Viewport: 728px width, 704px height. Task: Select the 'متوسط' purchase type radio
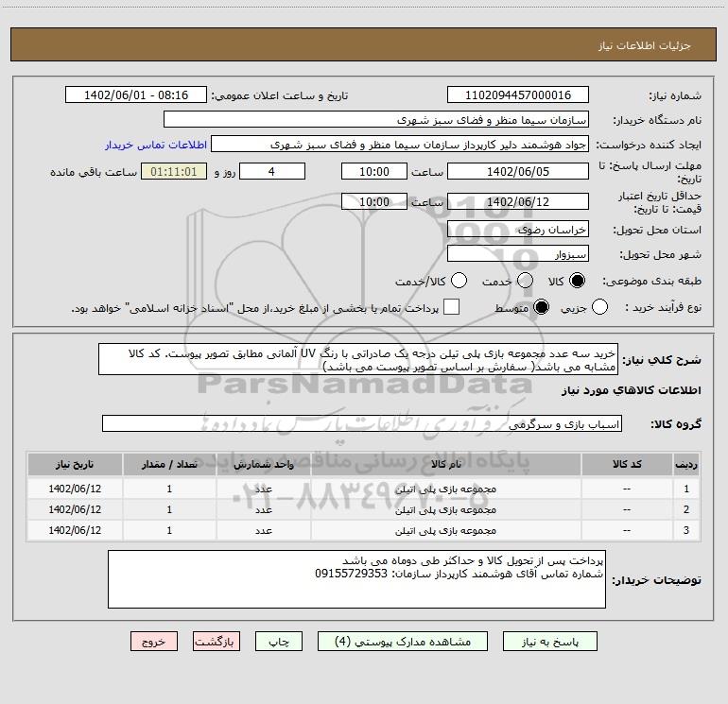tap(543, 308)
